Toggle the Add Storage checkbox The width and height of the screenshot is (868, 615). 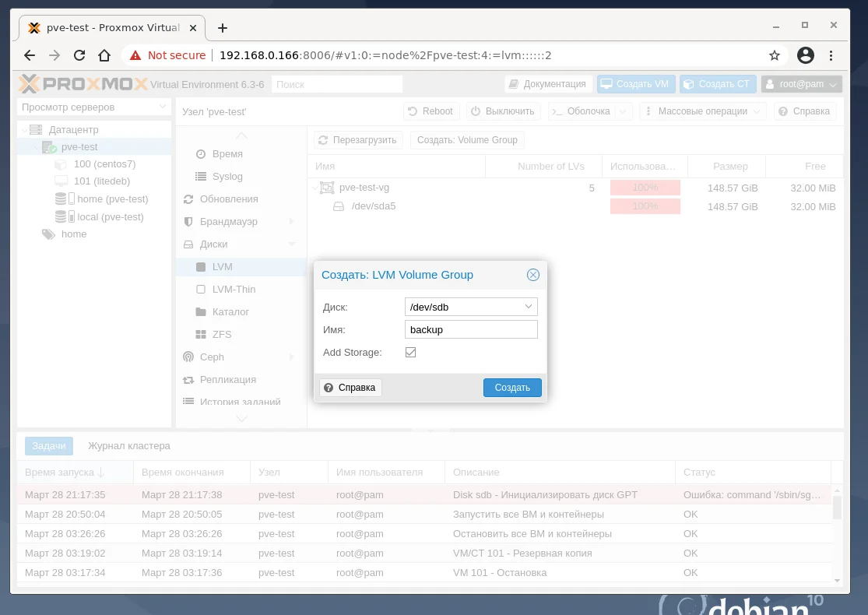[410, 352]
